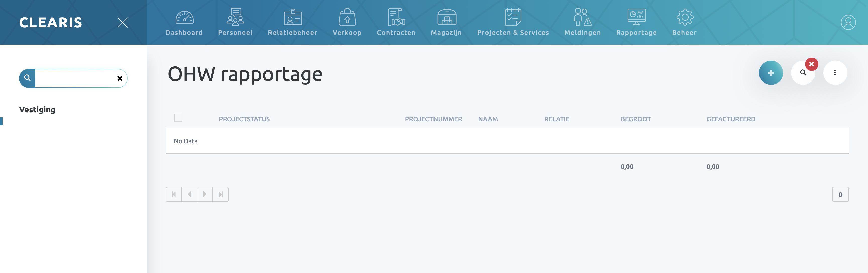Open the Verkoop shopping bag icon

click(347, 18)
